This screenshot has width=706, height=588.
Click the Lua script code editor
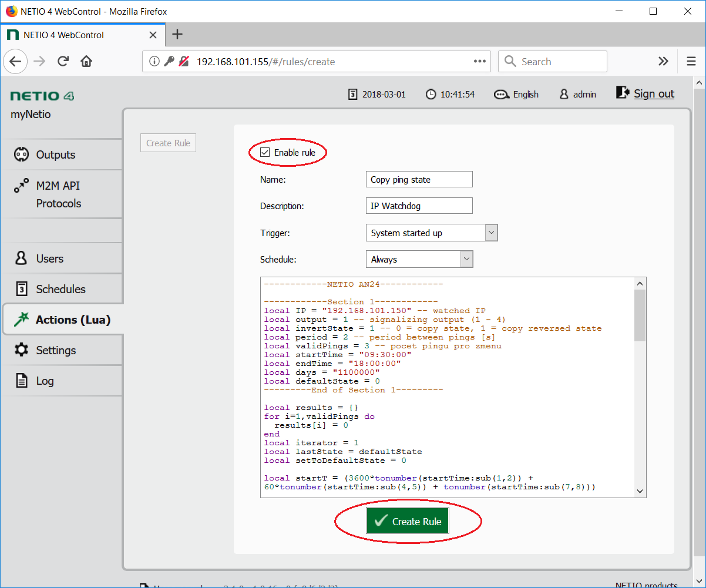pyautogui.click(x=447, y=388)
